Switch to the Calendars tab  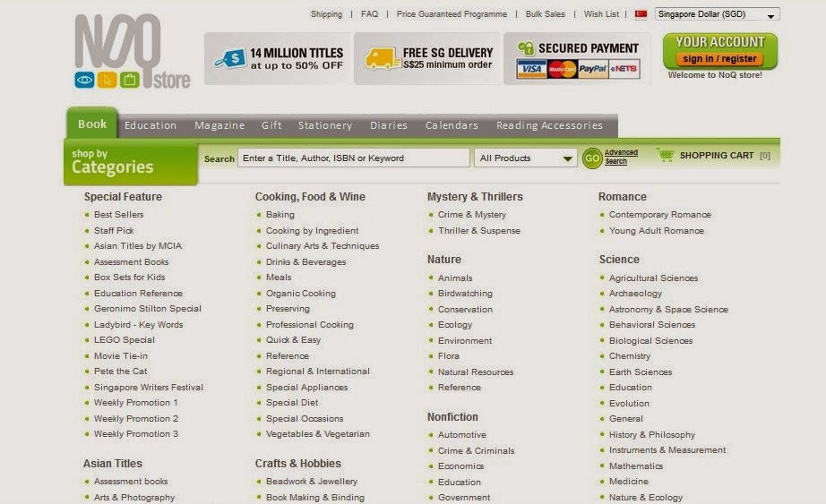tap(452, 125)
